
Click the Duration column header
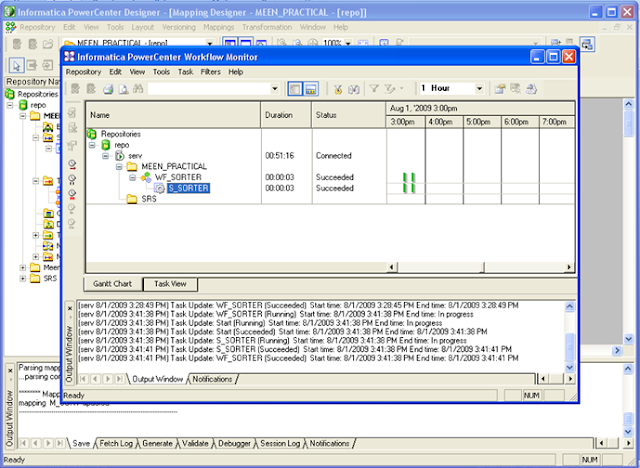click(x=287, y=115)
